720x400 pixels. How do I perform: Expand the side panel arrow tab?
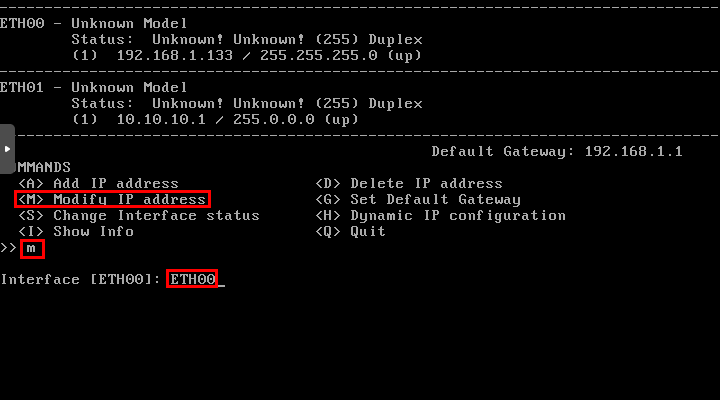[7, 149]
